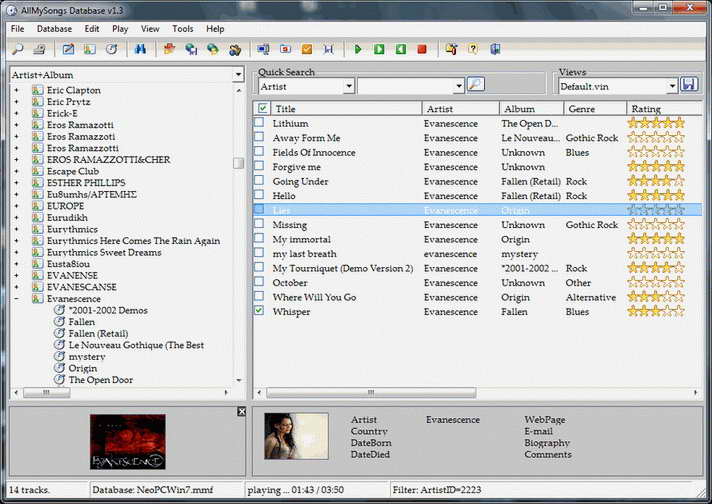Save view with floppy icon beside Default.vin
The image size is (712, 504).
click(x=689, y=84)
